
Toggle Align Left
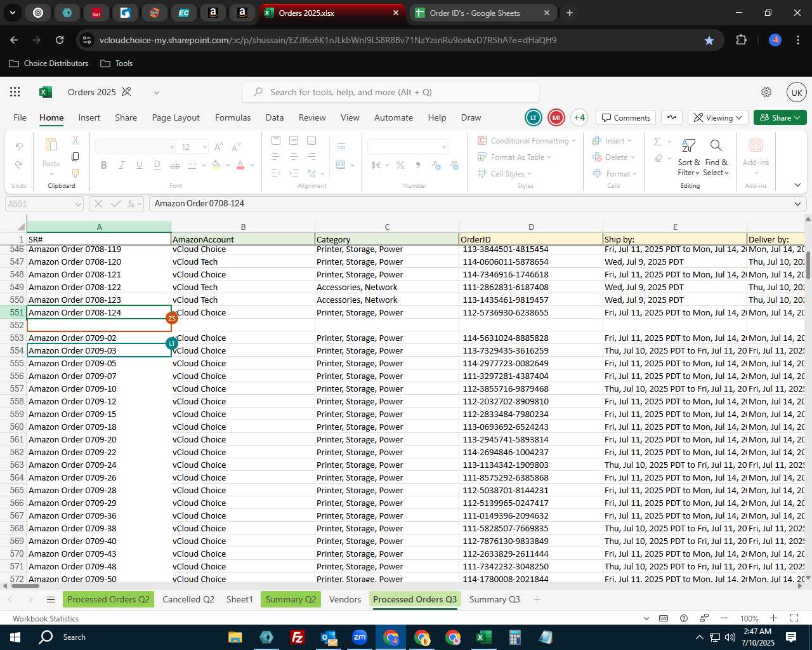click(x=275, y=156)
